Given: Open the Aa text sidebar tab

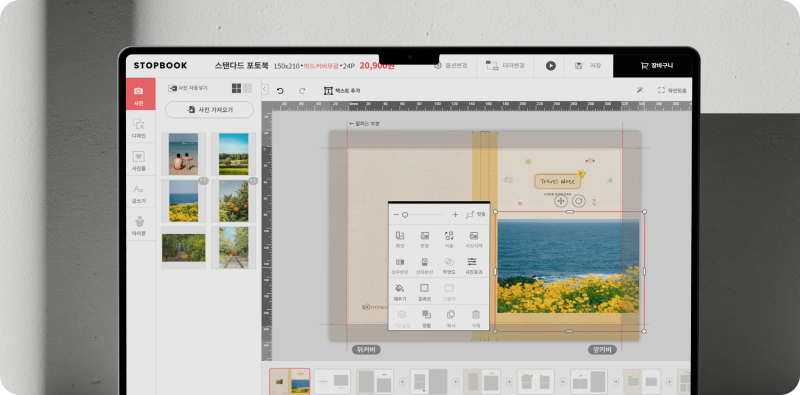Looking at the screenshot, I should click(138, 193).
